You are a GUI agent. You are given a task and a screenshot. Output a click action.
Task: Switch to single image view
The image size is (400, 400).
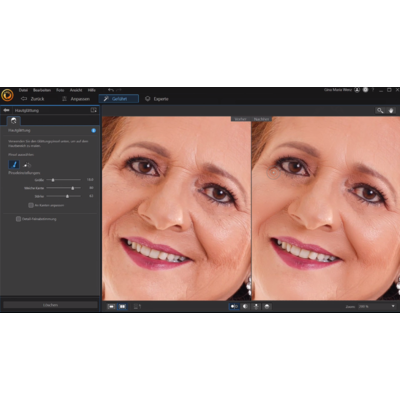point(111,306)
